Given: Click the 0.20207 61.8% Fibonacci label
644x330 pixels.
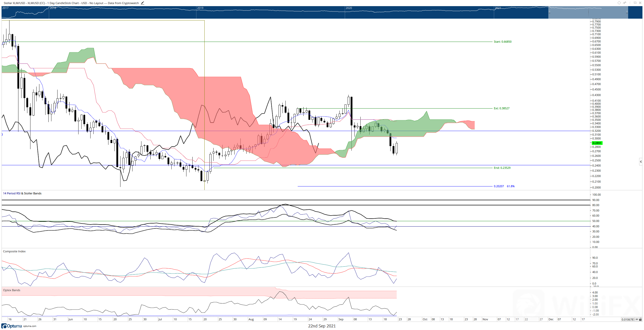Looking at the screenshot, I should click(504, 186).
